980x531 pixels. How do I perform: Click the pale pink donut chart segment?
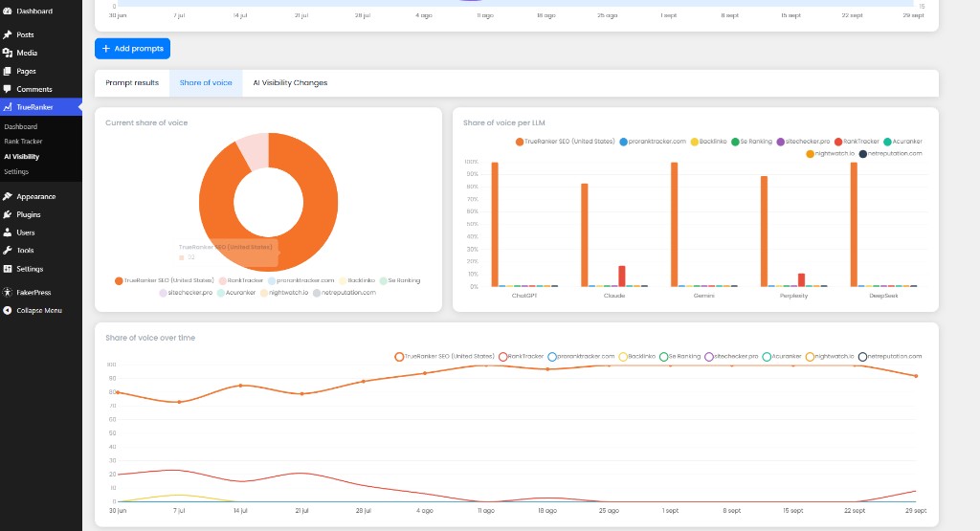point(255,150)
